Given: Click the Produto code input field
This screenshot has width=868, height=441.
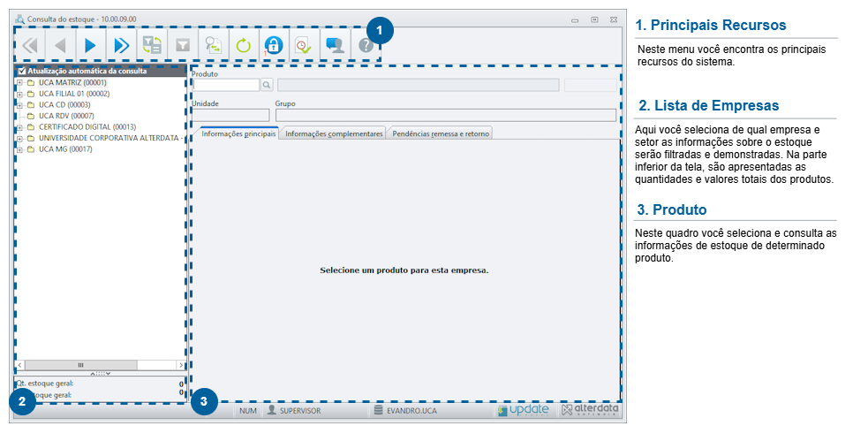Looking at the screenshot, I should (x=226, y=85).
